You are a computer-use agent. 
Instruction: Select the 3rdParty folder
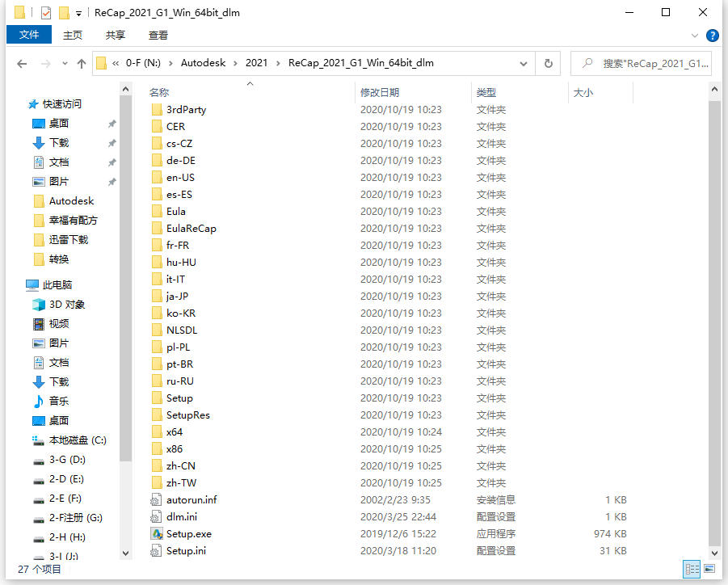(x=186, y=110)
